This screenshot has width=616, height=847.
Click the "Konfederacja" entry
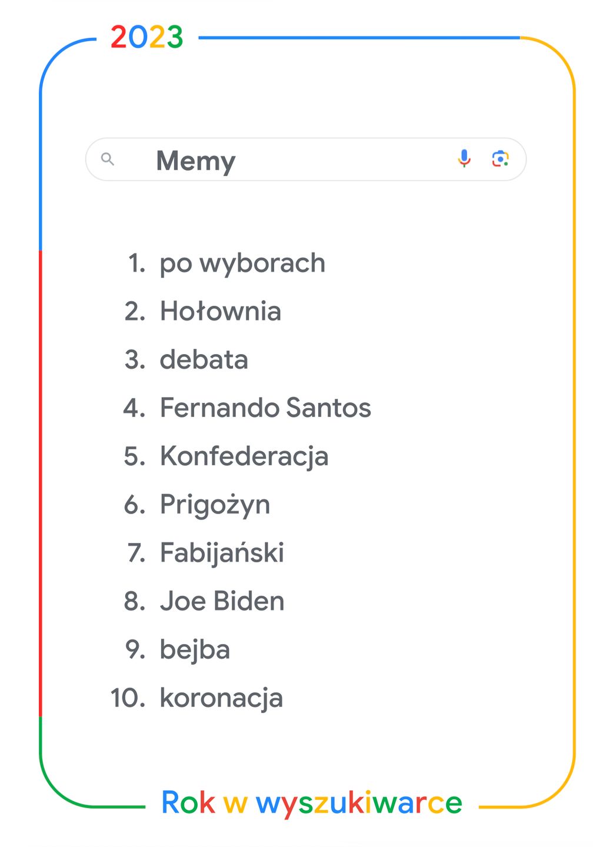[244, 457]
